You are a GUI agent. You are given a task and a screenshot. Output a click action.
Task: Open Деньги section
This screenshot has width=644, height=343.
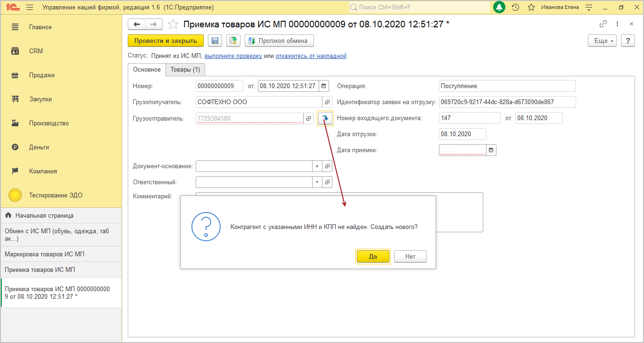[61, 147]
